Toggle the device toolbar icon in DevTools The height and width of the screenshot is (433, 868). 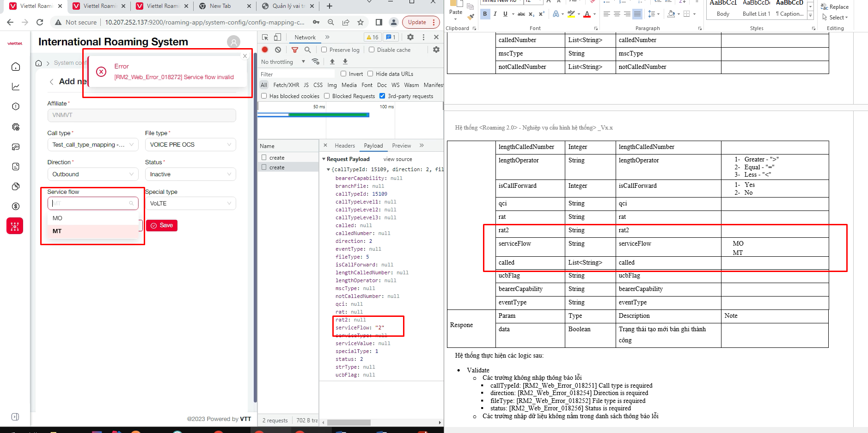tap(277, 37)
